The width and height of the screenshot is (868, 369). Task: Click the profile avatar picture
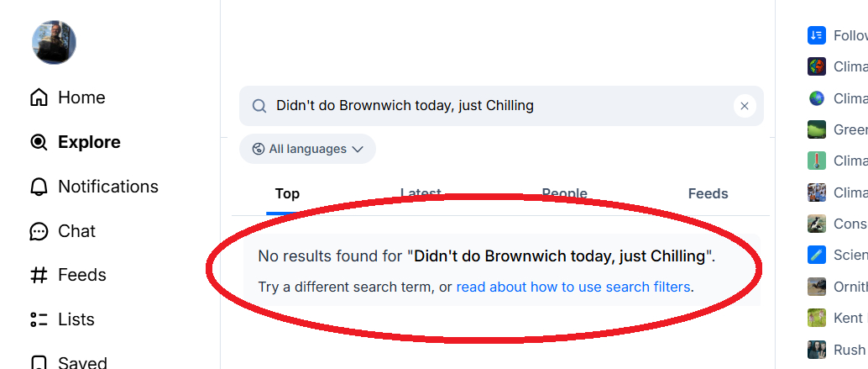55,42
